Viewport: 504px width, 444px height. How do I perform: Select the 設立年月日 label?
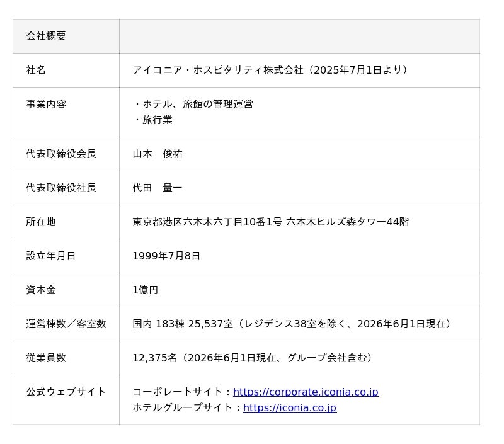pos(51,256)
